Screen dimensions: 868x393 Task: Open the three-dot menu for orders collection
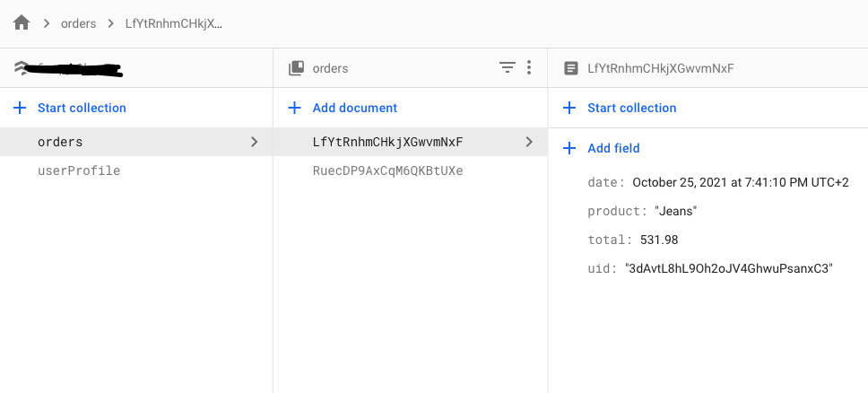point(529,67)
